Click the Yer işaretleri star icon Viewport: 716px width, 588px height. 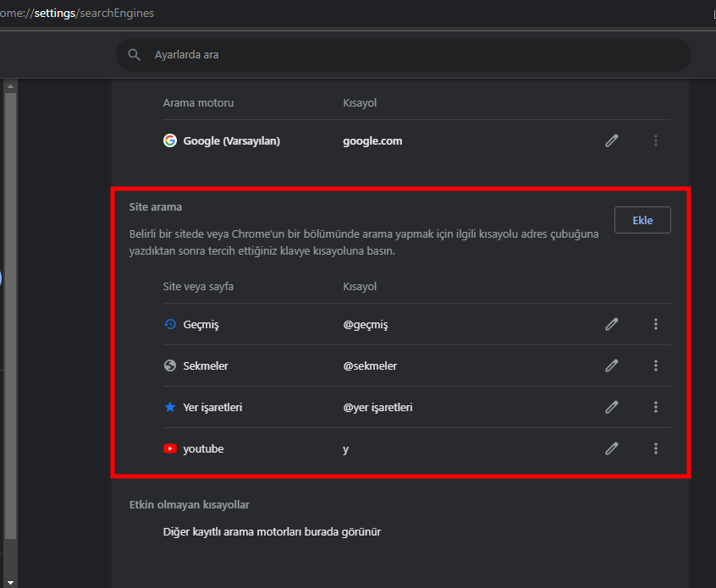(170, 407)
